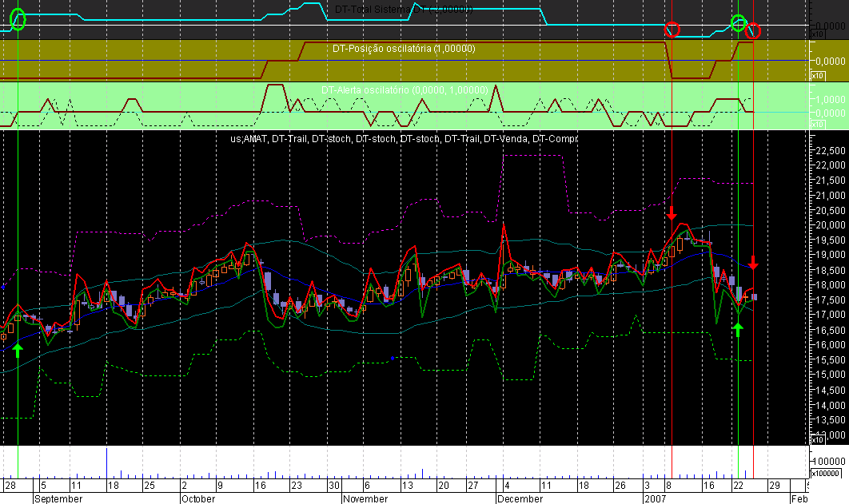Click the 21,000 price axis label
849x504 pixels.
830,195
